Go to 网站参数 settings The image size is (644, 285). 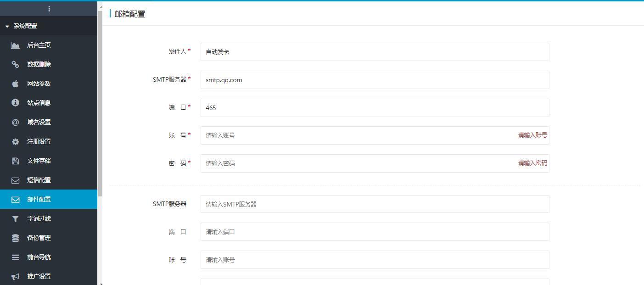pyautogui.click(x=49, y=84)
